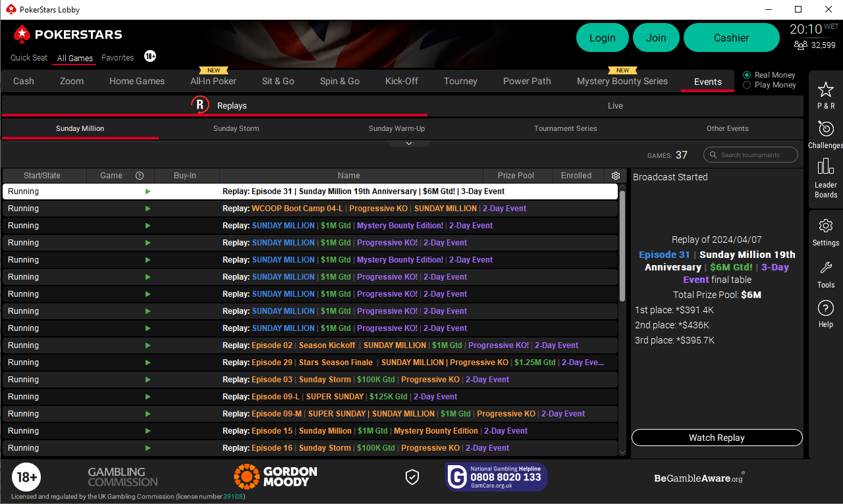
Task: Open the table column settings gear
Action: click(x=616, y=176)
